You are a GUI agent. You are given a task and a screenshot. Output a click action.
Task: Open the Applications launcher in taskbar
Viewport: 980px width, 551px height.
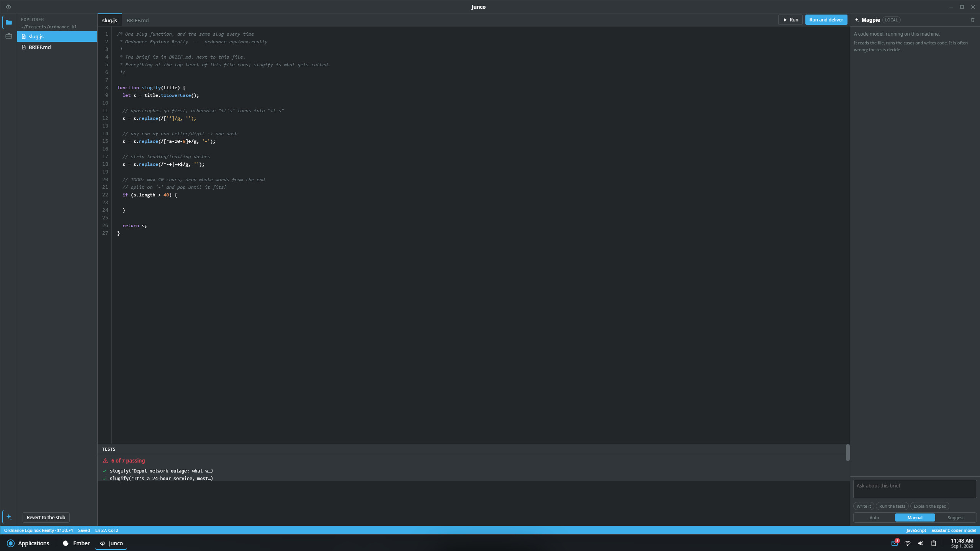click(28, 543)
